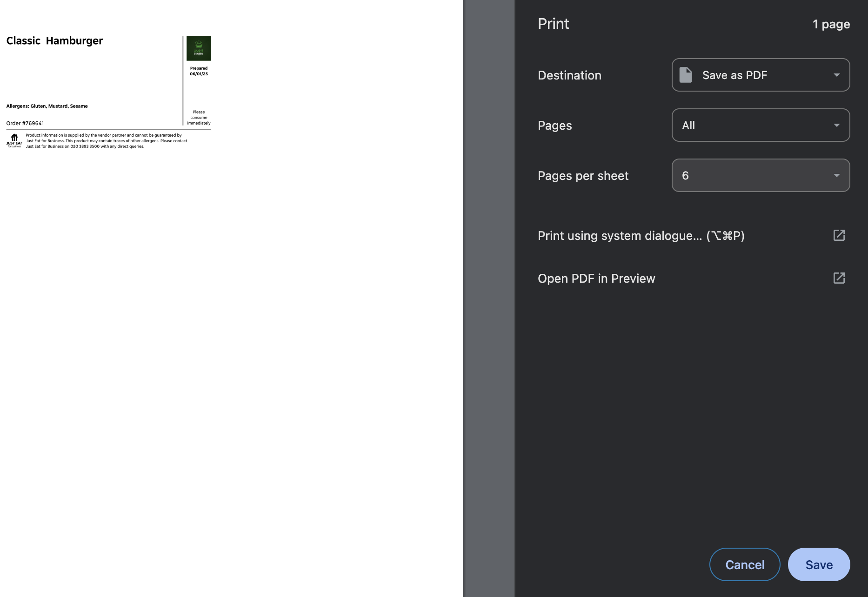
Task: Open Pages per sheet dropdown showing 6
Action: click(x=761, y=175)
